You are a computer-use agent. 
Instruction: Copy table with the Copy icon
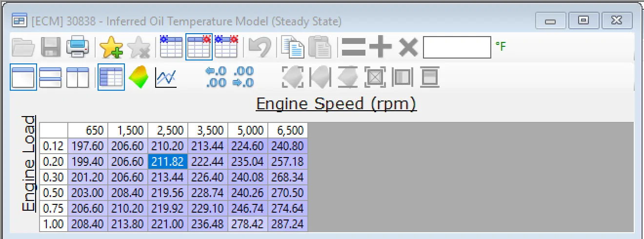click(x=293, y=47)
